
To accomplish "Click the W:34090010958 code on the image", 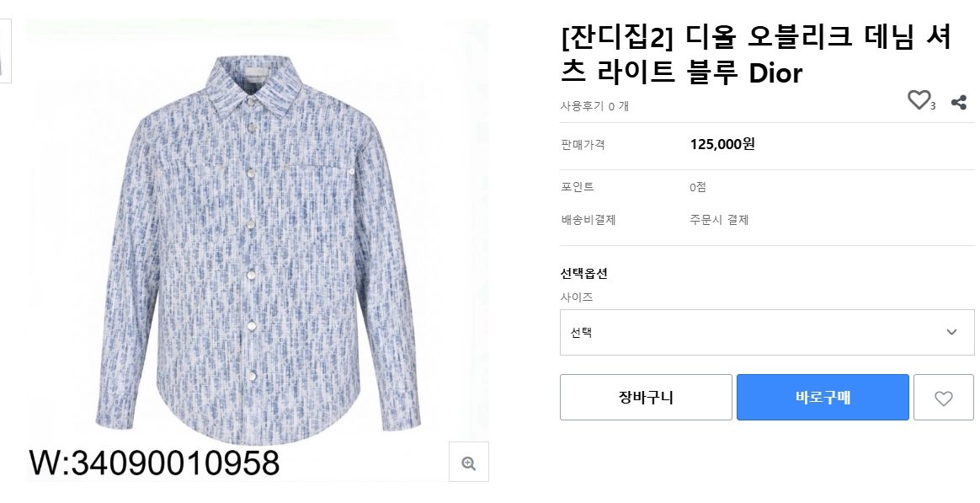I will (155, 463).
